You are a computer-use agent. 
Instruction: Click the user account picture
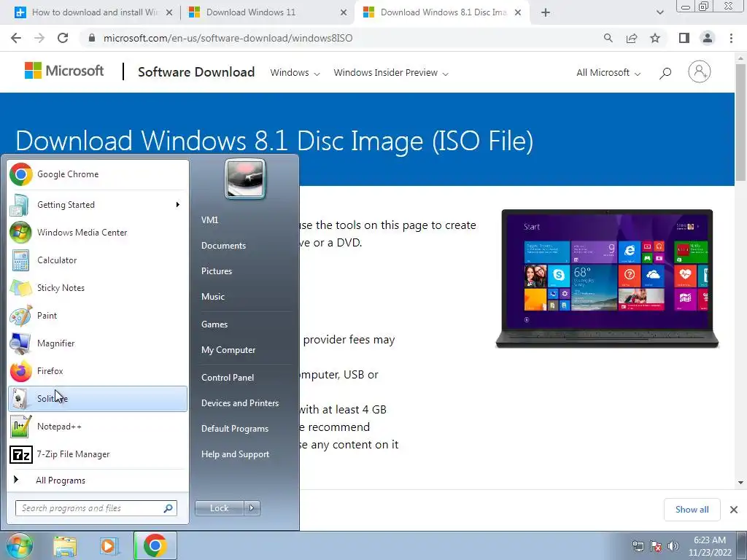pyautogui.click(x=245, y=179)
